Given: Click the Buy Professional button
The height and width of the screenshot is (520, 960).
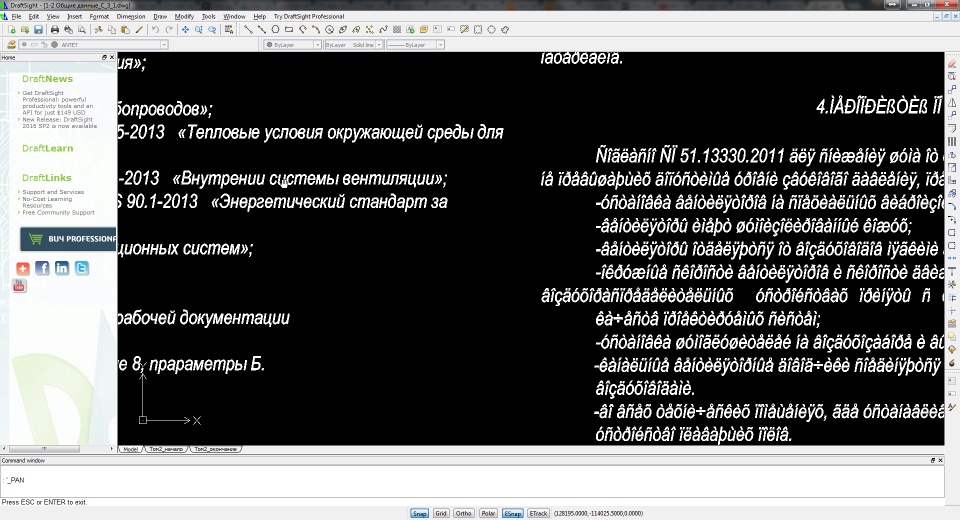Looking at the screenshot, I should pos(68,239).
